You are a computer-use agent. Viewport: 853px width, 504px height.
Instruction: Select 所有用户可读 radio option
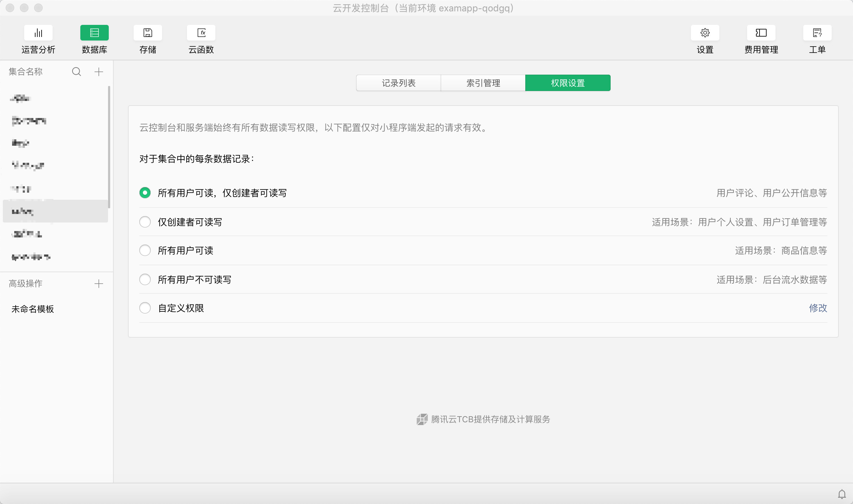[x=145, y=251]
